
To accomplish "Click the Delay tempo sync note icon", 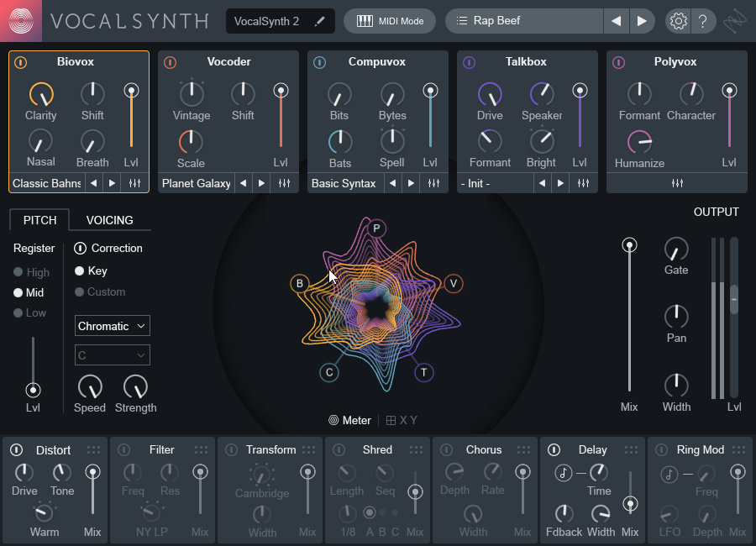I will click(563, 473).
